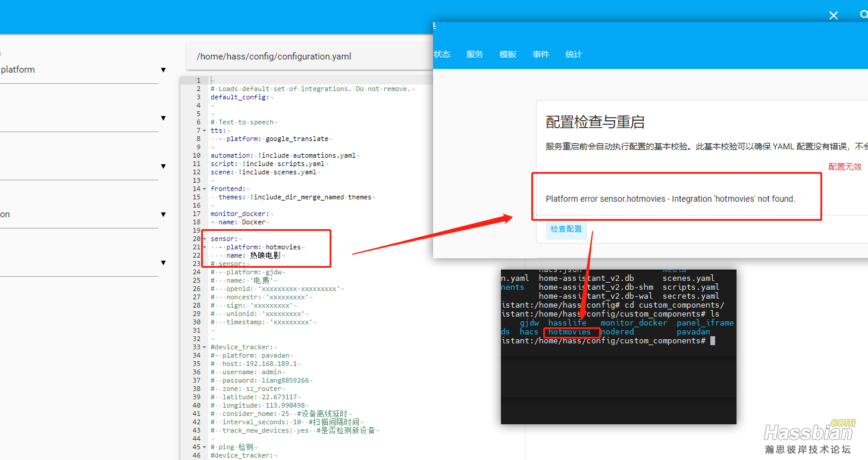Click 'nodered' folder in the terminal listing
The image size is (868, 460).
click(618, 331)
